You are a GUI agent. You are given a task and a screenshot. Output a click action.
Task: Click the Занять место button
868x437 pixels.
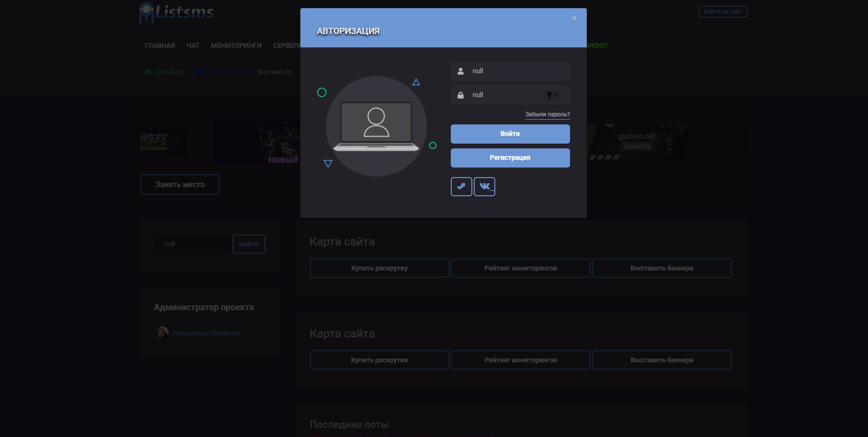(180, 184)
